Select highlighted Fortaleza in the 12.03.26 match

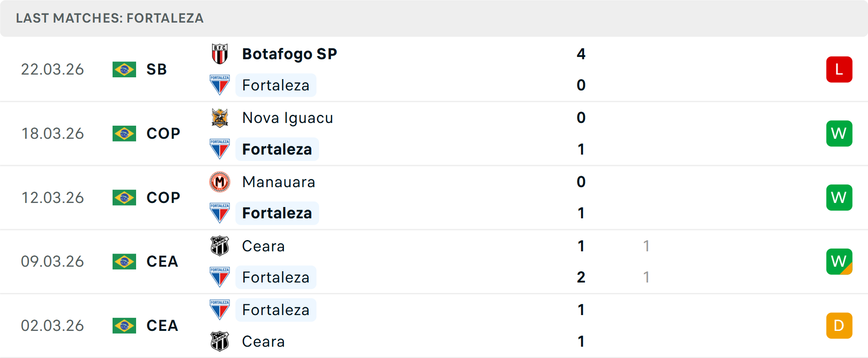(277, 213)
